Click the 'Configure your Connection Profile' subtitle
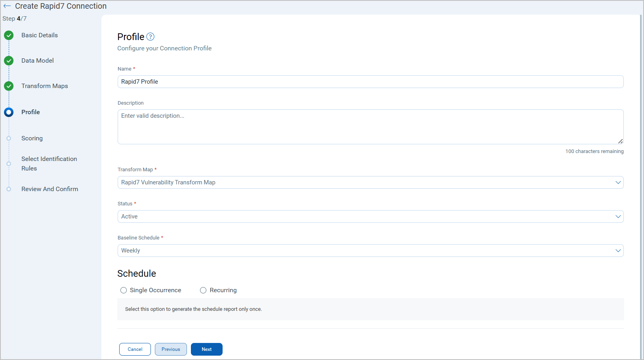The image size is (644, 360). click(164, 48)
